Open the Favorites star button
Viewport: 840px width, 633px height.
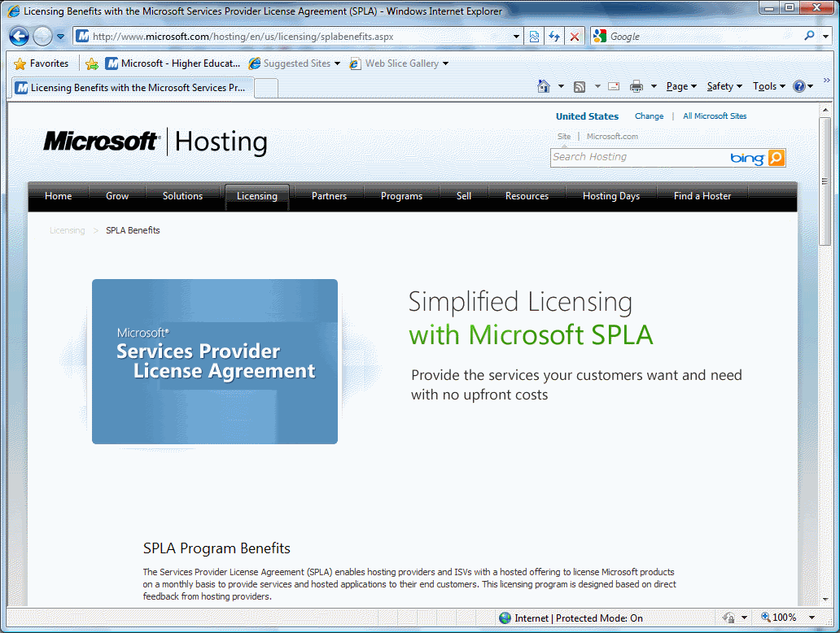(42, 63)
